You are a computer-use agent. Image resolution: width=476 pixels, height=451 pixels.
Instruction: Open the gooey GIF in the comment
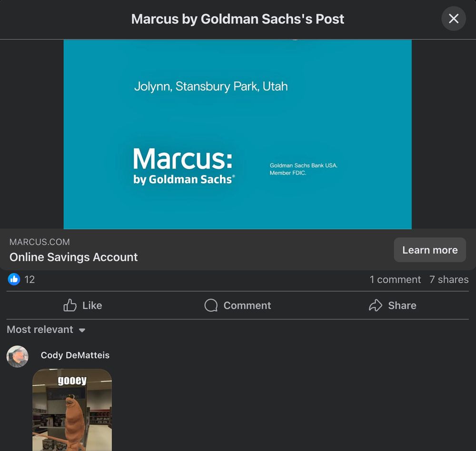72,410
